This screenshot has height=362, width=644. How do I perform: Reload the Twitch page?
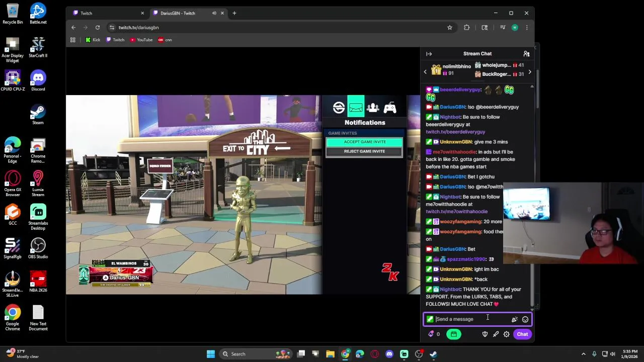(x=98, y=28)
